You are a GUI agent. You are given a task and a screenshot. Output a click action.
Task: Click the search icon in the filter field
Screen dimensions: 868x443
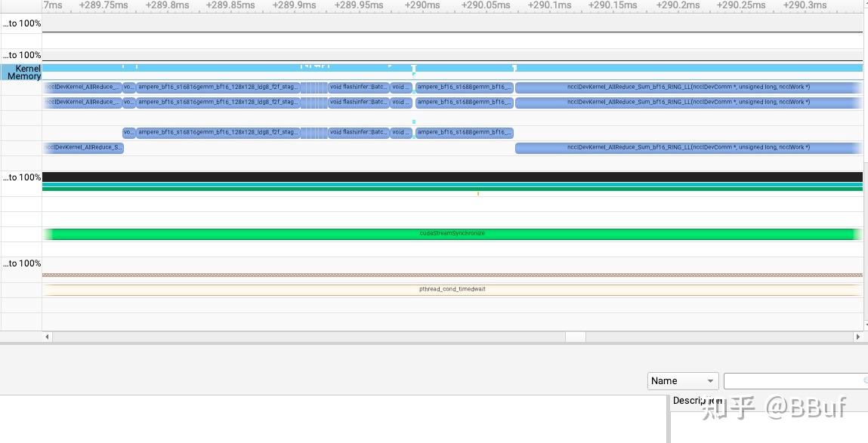point(865,380)
